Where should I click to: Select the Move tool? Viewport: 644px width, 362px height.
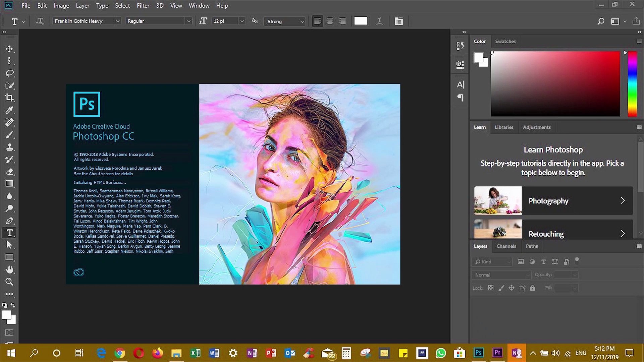click(9, 49)
